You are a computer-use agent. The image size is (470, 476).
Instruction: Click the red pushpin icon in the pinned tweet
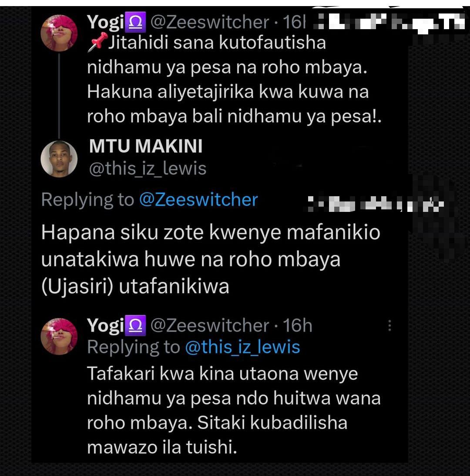[97, 44]
